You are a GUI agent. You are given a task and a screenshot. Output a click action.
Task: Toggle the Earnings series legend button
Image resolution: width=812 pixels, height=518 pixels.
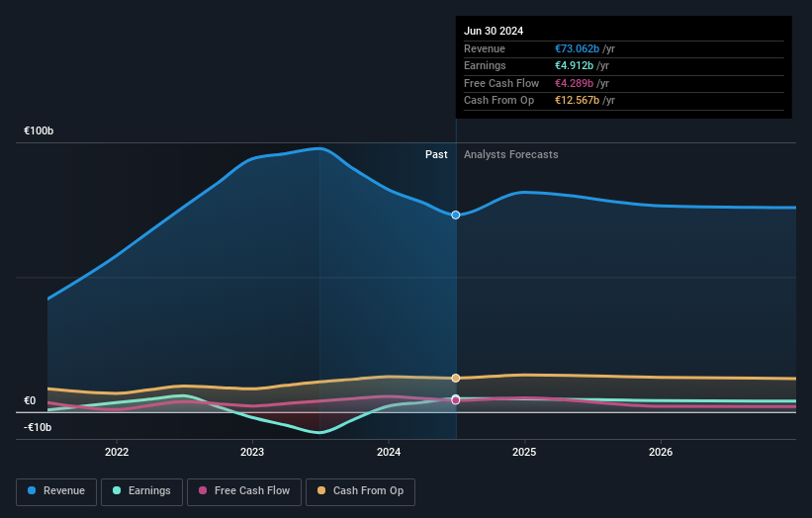pyautogui.click(x=141, y=491)
